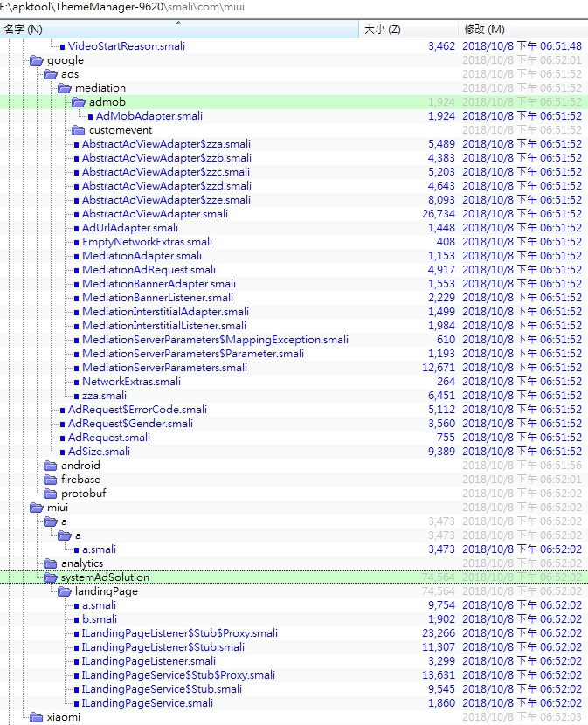The image size is (588, 725).
Task: Click the android folder icon
Action: click(51, 466)
